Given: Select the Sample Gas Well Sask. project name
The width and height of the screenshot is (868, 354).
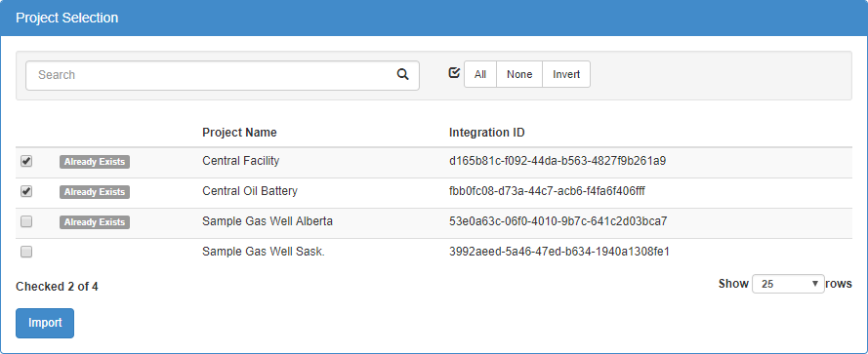Looking at the screenshot, I should [264, 252].
